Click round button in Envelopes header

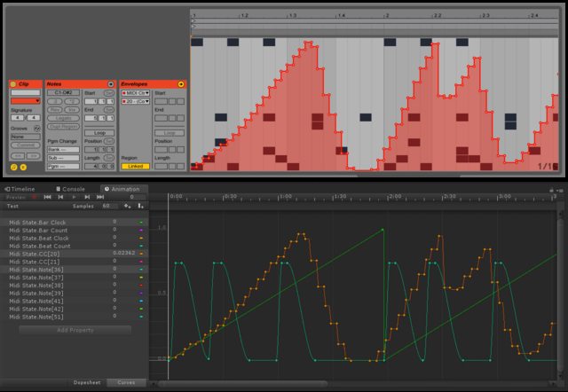[x=182, y=84]
